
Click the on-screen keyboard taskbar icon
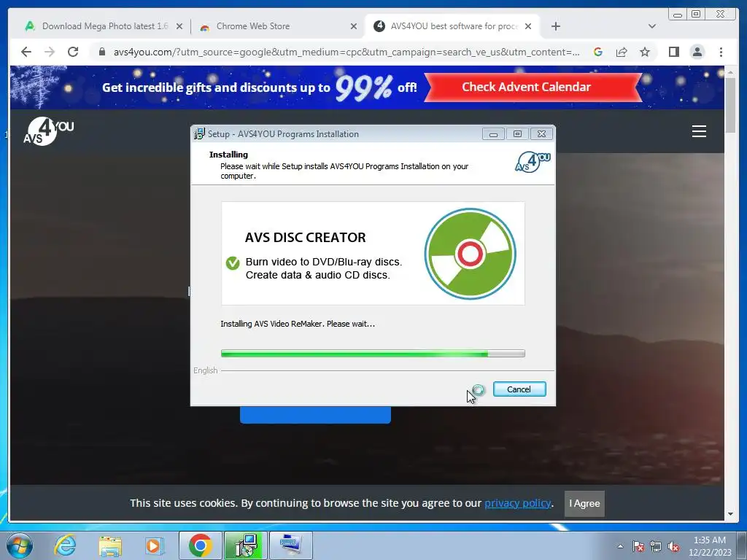[x=290, y=545]
